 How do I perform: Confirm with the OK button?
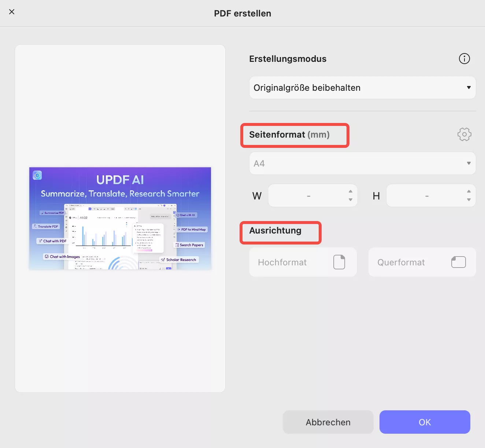tap(425, 422)
